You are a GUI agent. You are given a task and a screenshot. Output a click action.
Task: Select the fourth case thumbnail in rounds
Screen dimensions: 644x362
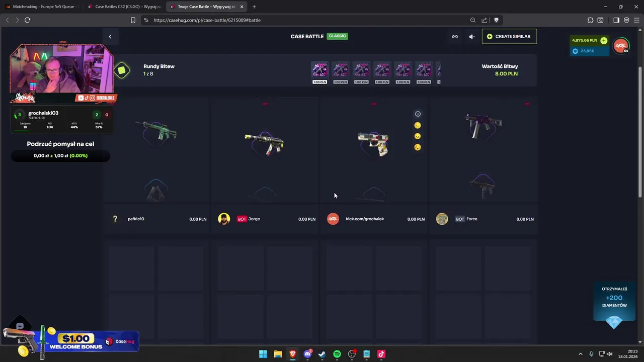point(382,72)
